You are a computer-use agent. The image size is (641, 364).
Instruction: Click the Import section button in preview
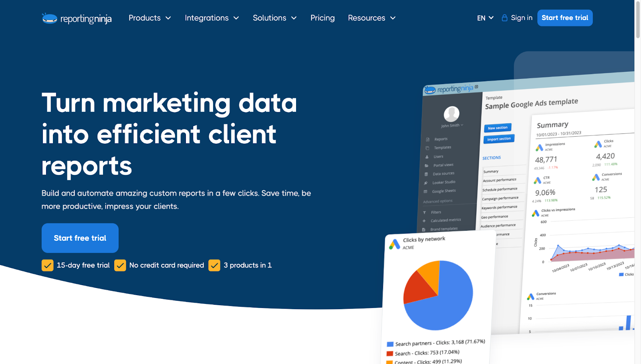tap(499, 139)
